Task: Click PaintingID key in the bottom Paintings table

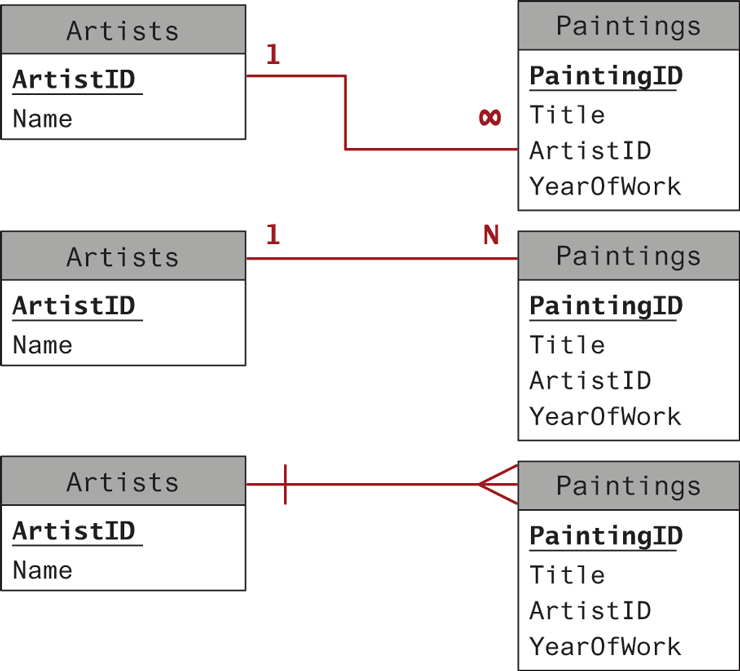Action: click(605, 536)
